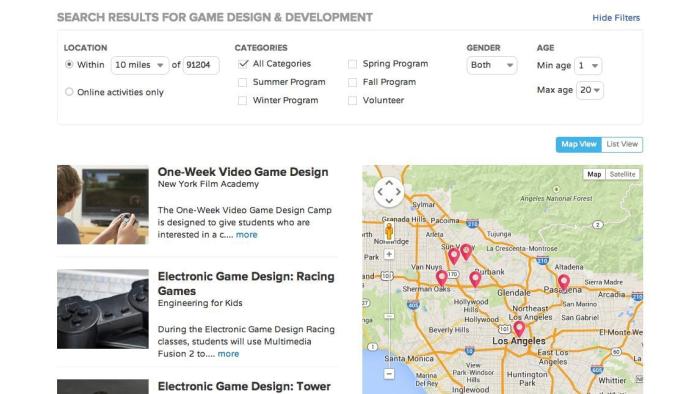Click the zip code field containing 91204
700x394 pixels.
point(201,65)
